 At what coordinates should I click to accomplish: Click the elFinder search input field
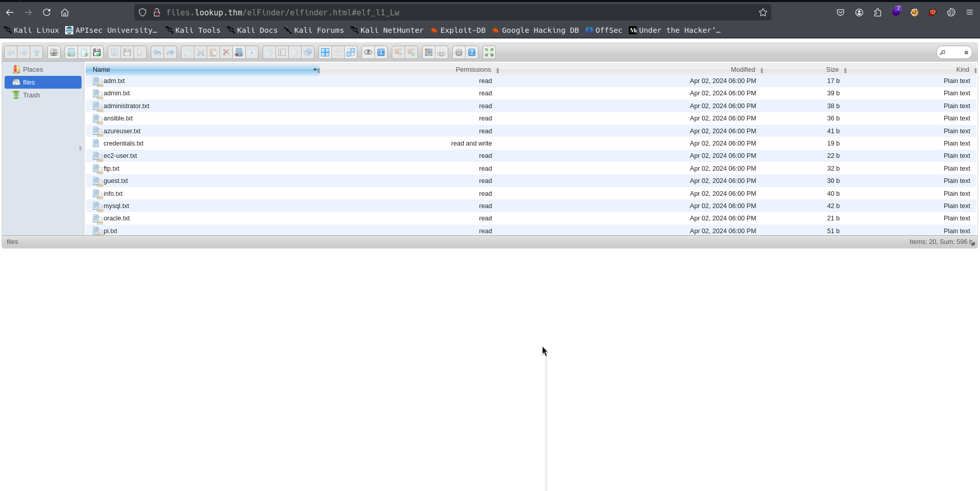coord(954,52)
